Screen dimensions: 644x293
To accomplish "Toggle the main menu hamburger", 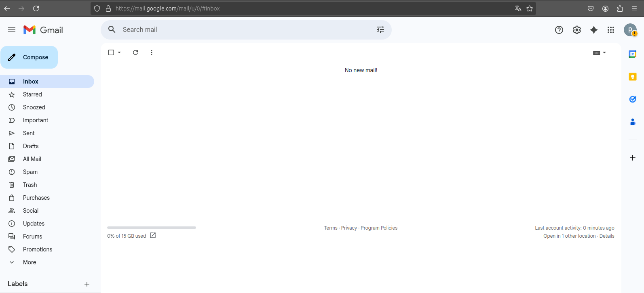I will point(12,30).
